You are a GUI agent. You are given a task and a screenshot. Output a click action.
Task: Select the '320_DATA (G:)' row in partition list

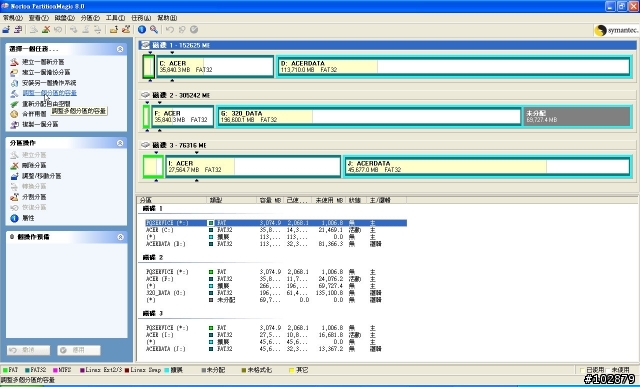coord(276,293)
